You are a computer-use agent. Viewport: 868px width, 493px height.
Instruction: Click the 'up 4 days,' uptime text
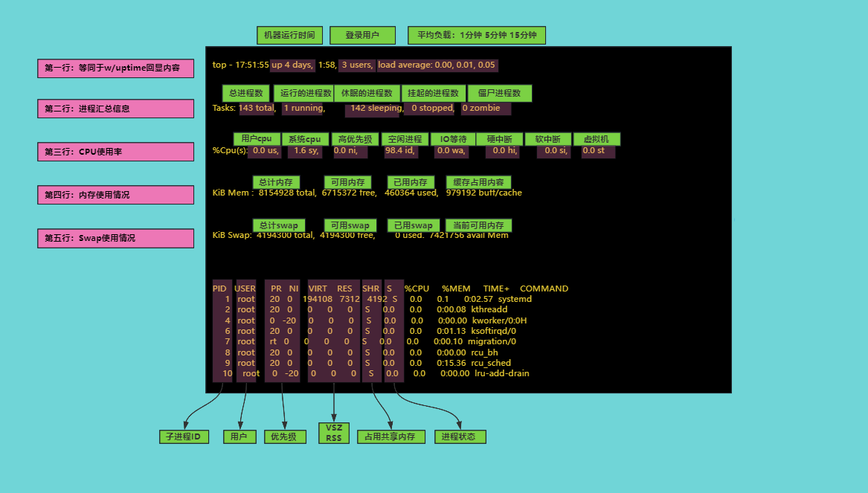coord(292,65)
